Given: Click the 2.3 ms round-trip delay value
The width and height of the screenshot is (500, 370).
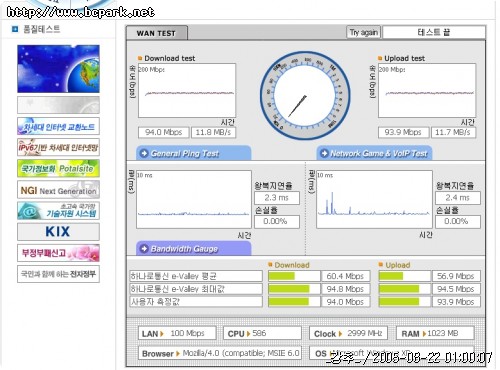Looking at the screenshot, I should (277, 198).
